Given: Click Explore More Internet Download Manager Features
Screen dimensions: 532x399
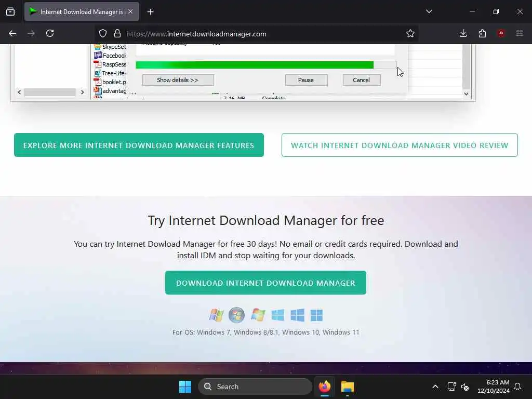Looking at the screenshot, I should pyautogui.click(x=139, y=145).
